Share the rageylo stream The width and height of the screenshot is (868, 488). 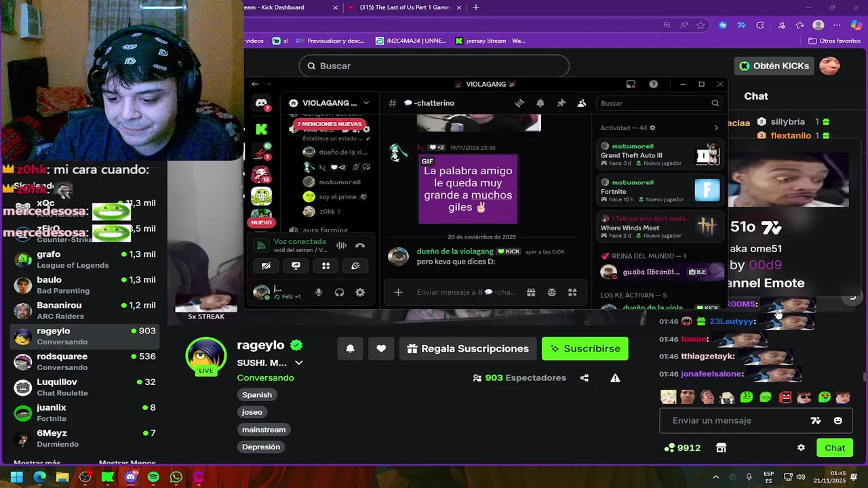[x=584, y=378]
